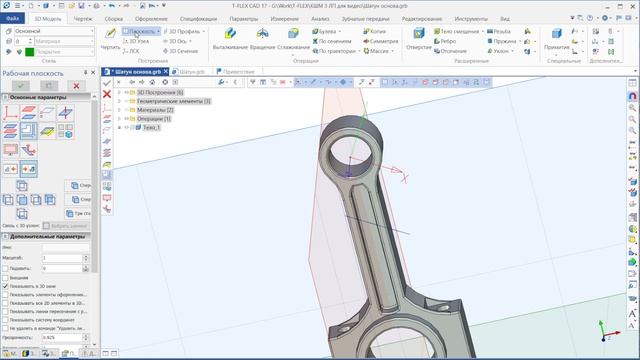Select the Чертить draw tool
640x360 pixels.
click(x=110, y=33)
